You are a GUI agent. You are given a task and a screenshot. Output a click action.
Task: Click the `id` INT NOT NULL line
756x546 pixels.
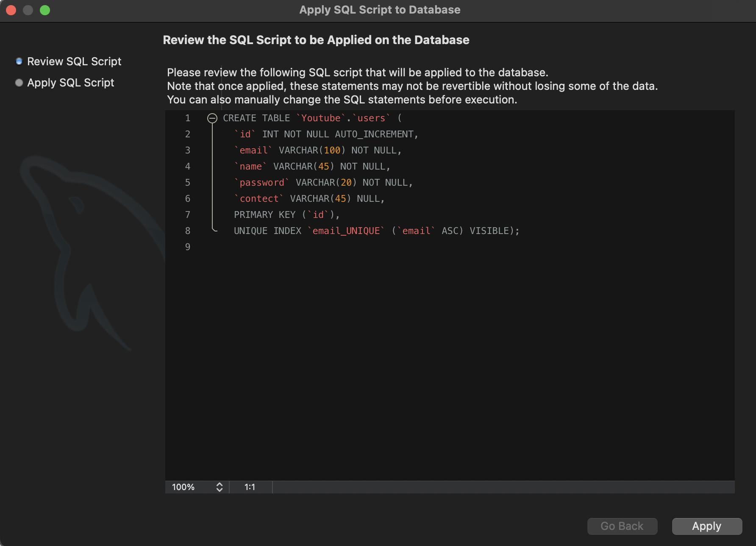[326, 134]
